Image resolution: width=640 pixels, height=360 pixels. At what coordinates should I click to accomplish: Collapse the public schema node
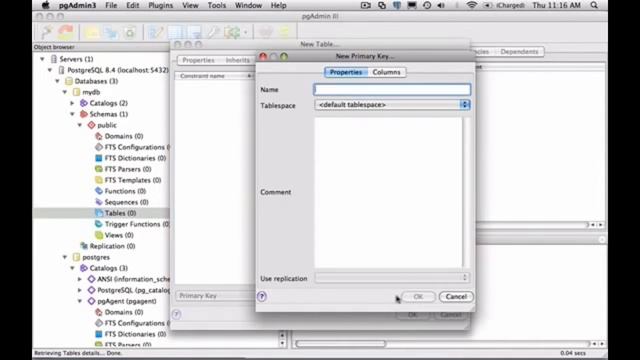[x=80, y=125]
